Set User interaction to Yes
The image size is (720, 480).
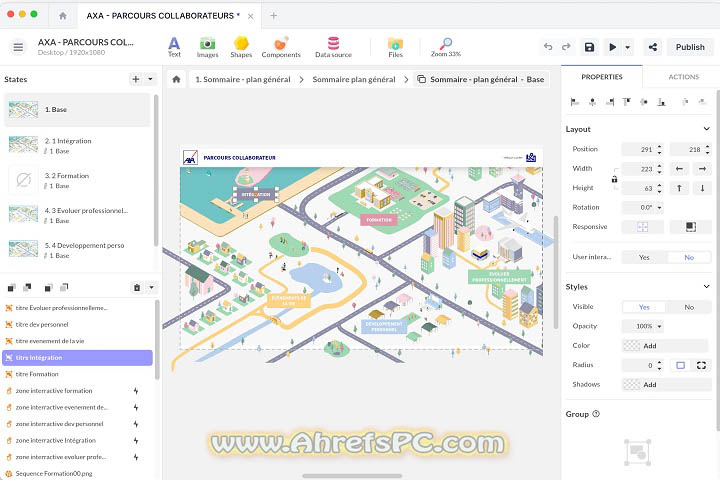tap(644, 257)
